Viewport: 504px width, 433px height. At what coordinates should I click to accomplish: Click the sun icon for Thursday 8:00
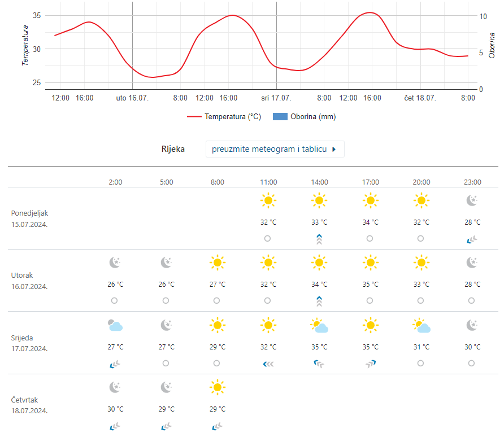[217, 387]
